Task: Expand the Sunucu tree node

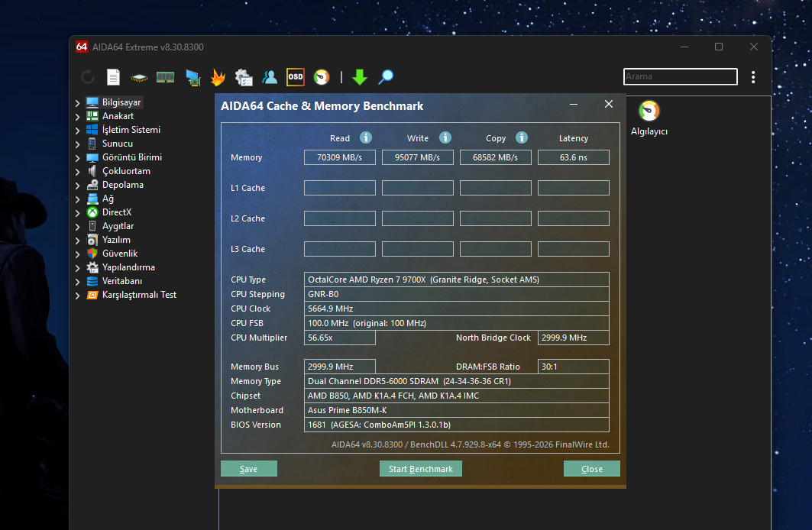Action: pos(78,144)
